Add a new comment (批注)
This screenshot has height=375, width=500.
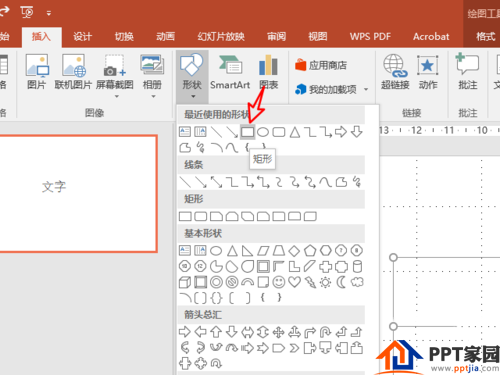468,72
